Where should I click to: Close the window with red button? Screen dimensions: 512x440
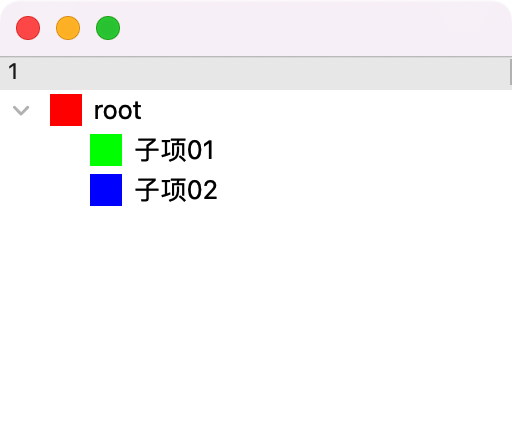point(28,28)
